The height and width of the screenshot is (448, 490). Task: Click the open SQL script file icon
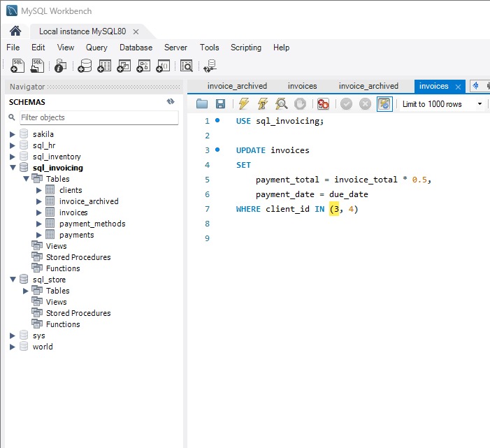coord(38,66)
